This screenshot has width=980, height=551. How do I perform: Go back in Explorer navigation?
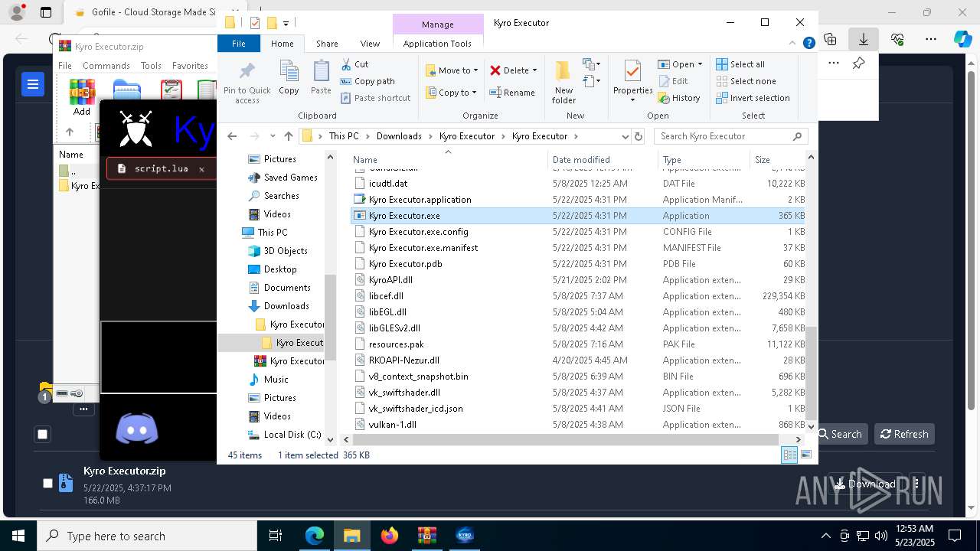tap(232, 136)
